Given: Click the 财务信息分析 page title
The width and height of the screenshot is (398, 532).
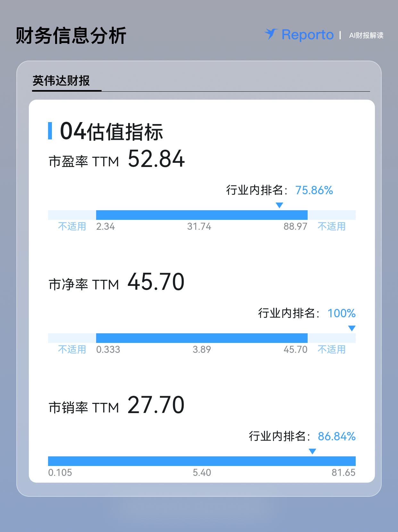Looking at the screenshot, I should click(71, 35).
